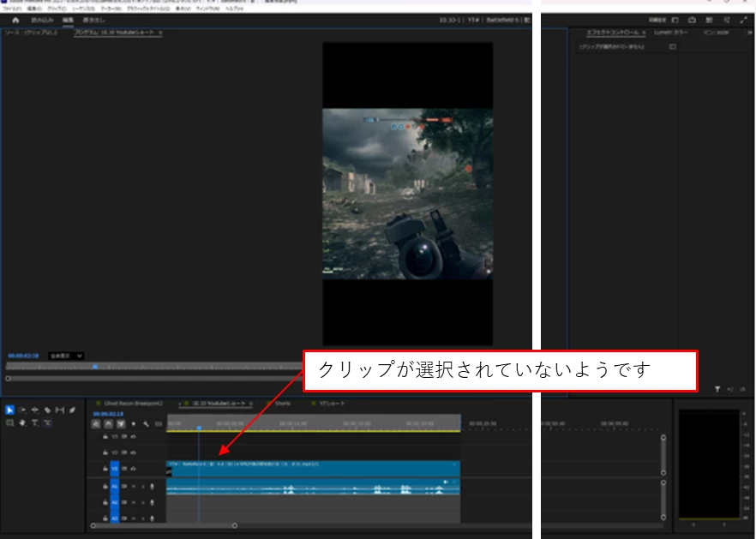Open caption track options in timeline header
This screenshot has width=756, height=539.
click(x=159, y=424)
